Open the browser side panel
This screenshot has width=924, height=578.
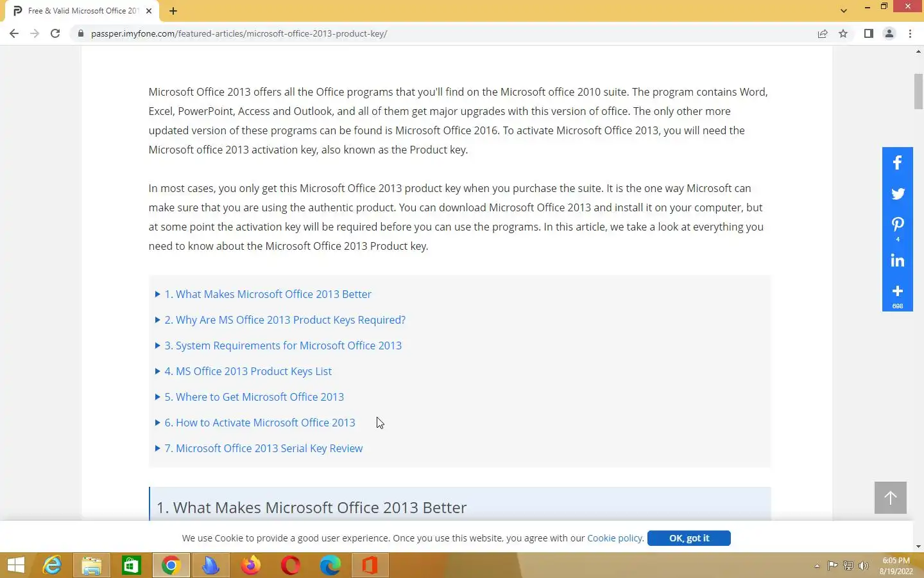[x=868, y=33]
